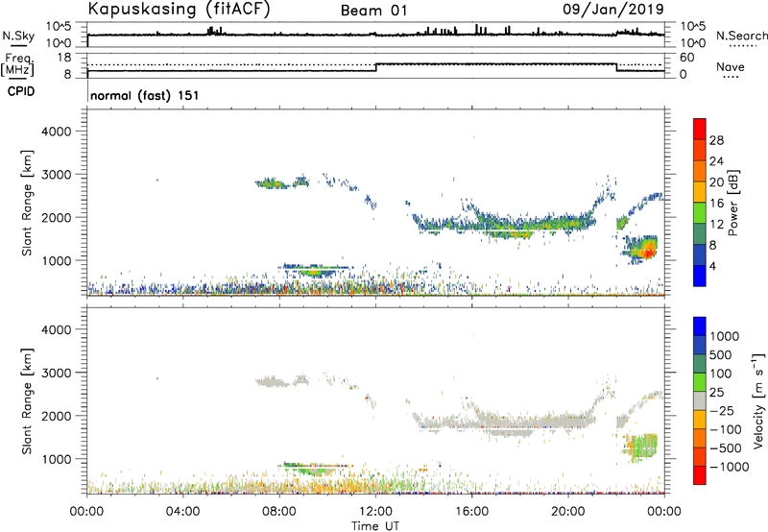Screen dimensions: 768x532
Task: Click the "Power [dB]" color bar title
Action: tap(732, 203)
